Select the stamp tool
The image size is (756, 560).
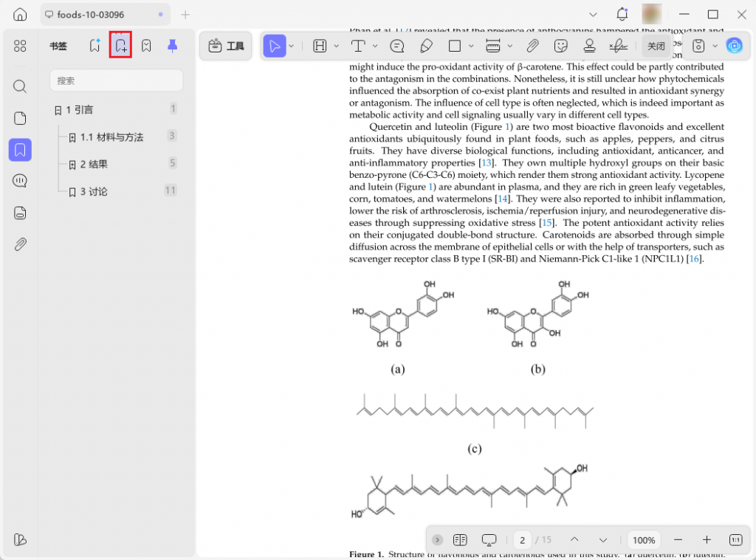(x=589, y=46)
